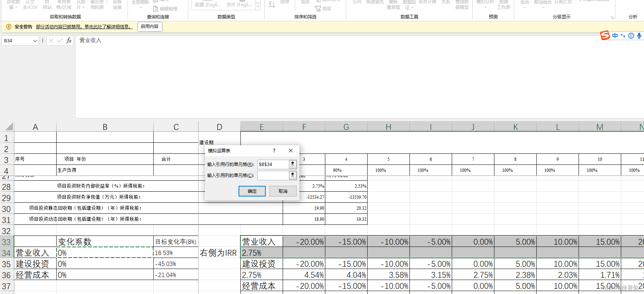
Task: Click 现有连接 in the ribbon
Action: coord(117,5)
